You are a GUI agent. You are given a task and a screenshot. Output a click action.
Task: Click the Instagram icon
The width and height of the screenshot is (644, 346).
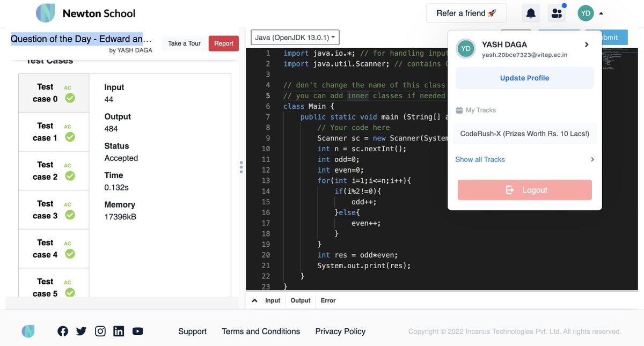(x=100, y=331)
